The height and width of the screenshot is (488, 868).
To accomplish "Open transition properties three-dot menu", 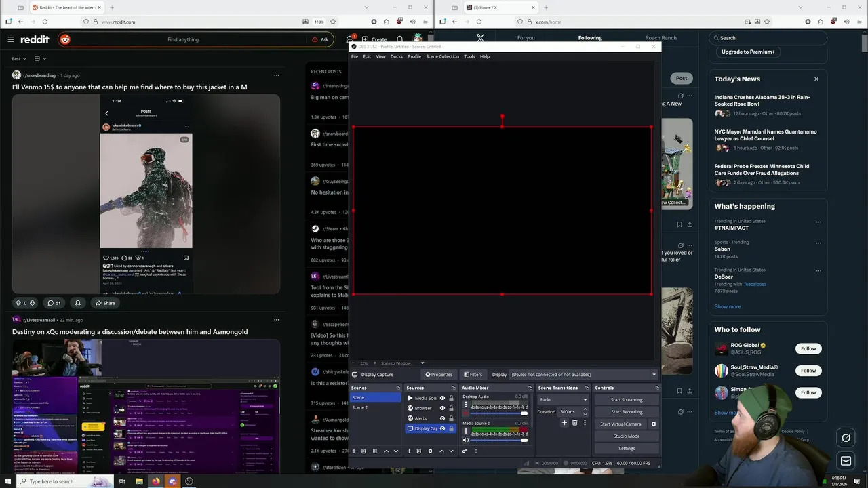I will (x=585, y=423).
